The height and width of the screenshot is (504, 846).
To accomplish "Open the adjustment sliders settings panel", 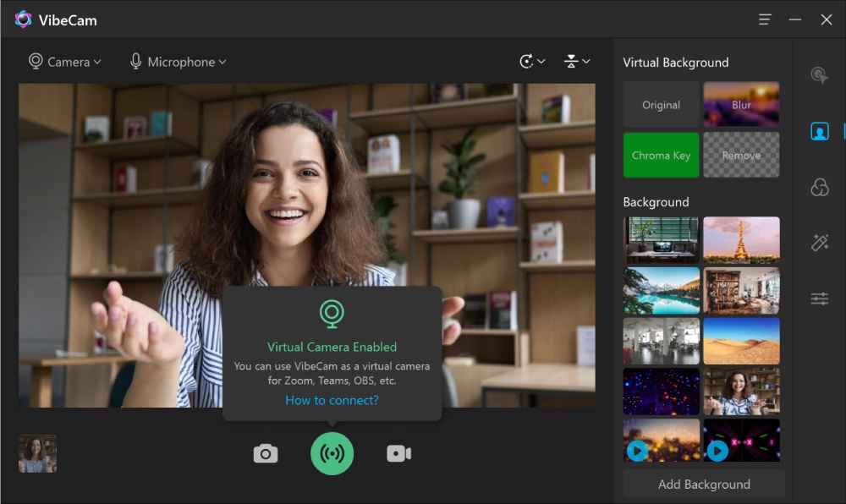I will pyautogui.click(x=819, y=299).
